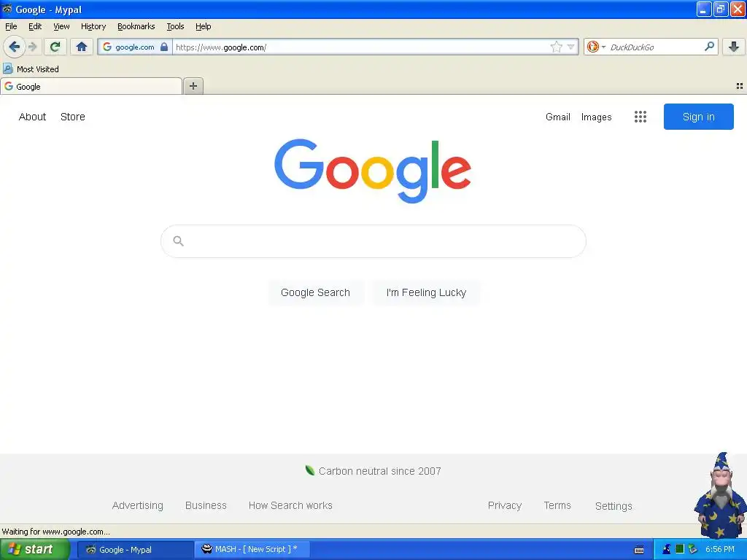Go to Google Images link
This screenshot has width=747, height=560.
[597, 117]
